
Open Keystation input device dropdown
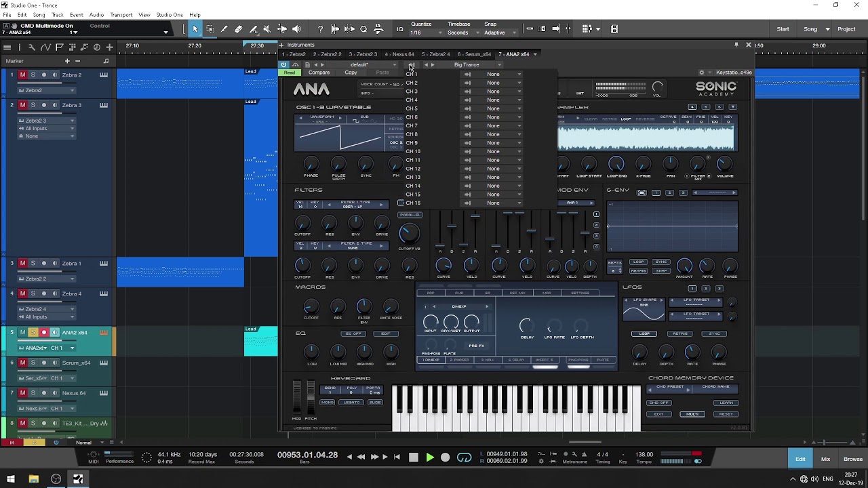tap(734, 73)
